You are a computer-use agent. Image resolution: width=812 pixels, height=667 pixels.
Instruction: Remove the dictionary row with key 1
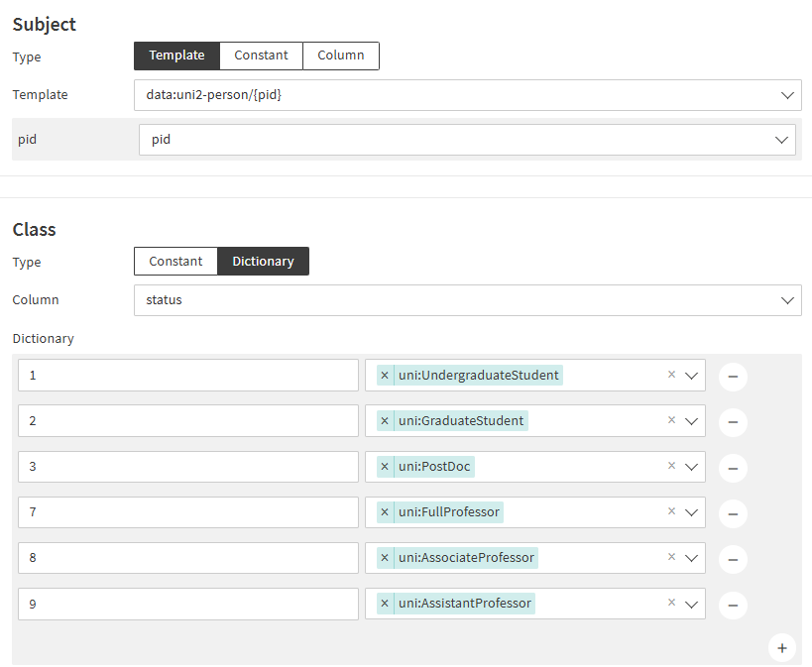click(x=733, y=377)
